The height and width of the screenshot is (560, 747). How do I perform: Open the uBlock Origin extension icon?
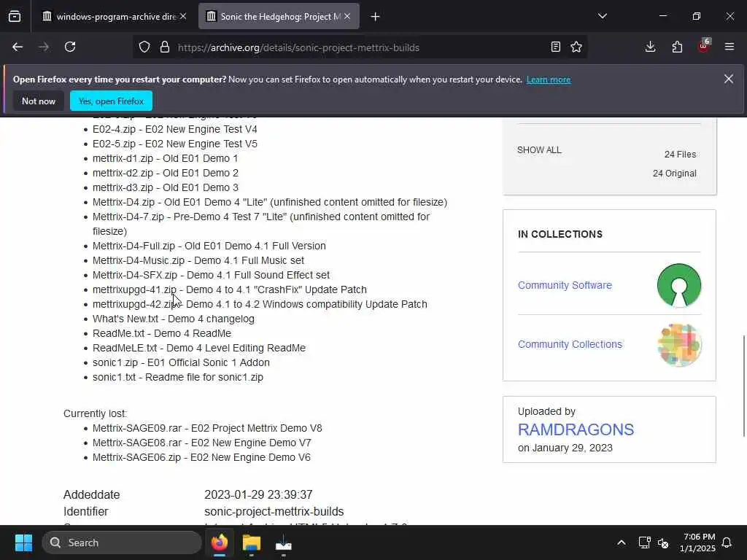704,47
